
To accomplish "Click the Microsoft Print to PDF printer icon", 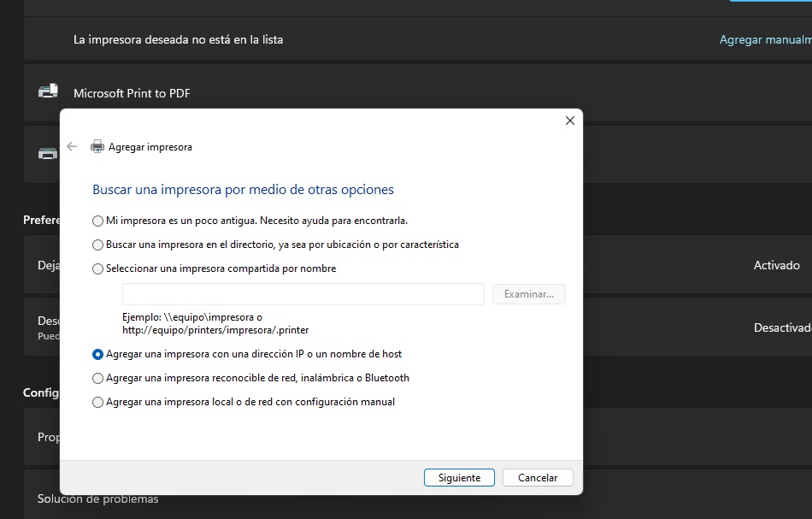I will [48, 92].
